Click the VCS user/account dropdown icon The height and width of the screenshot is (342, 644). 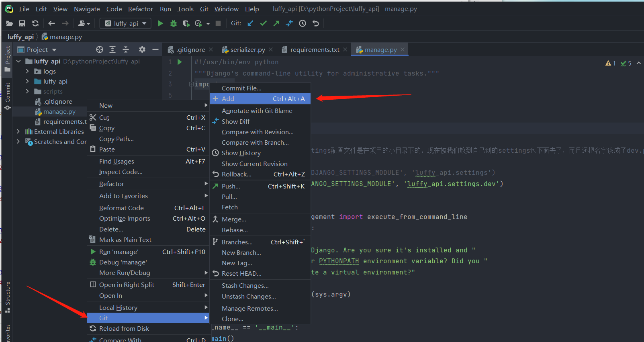click(84, 24)
